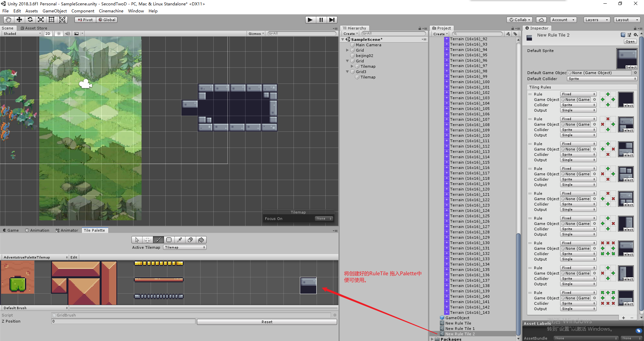Activate the Tile Palette flood fill bucket
Viewport: 644px width, 341px height.
201,240
